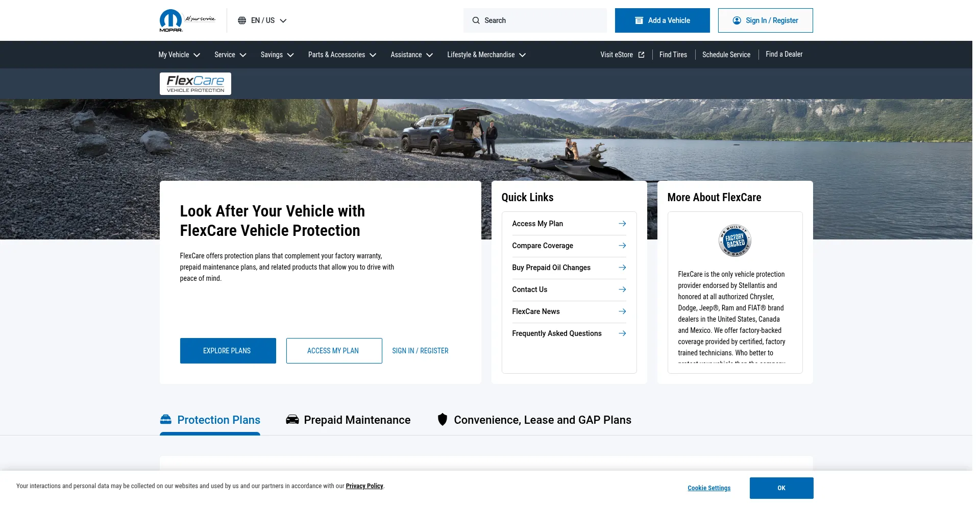This screenshot has width=980, height=507.
Task: Open Visit eStore link
Action: tap(622, 55)
